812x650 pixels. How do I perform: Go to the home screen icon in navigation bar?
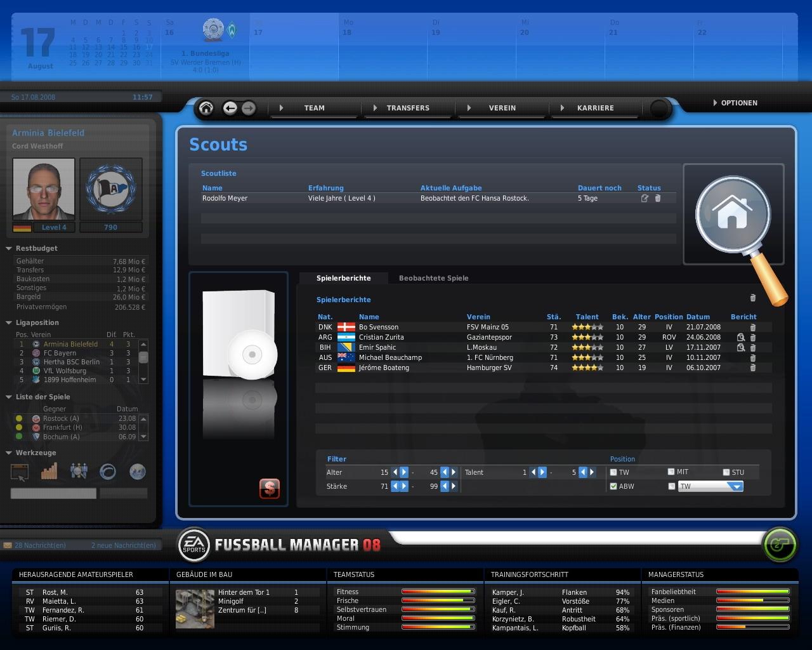click(x=206, y=108)
